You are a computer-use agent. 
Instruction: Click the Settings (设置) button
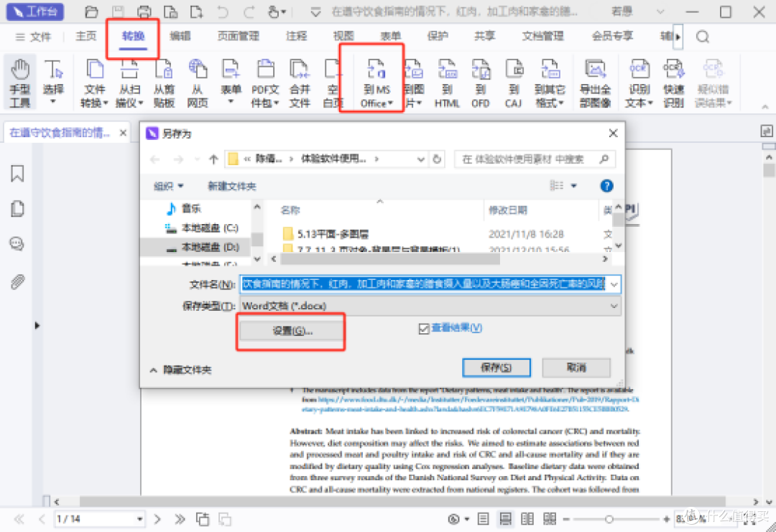point(292,331)
